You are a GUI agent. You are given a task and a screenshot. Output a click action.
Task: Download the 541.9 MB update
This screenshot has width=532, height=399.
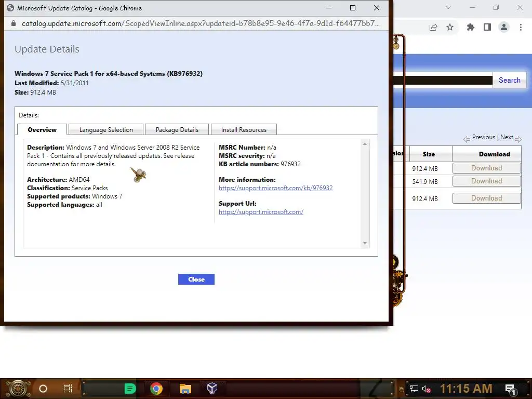486,181
